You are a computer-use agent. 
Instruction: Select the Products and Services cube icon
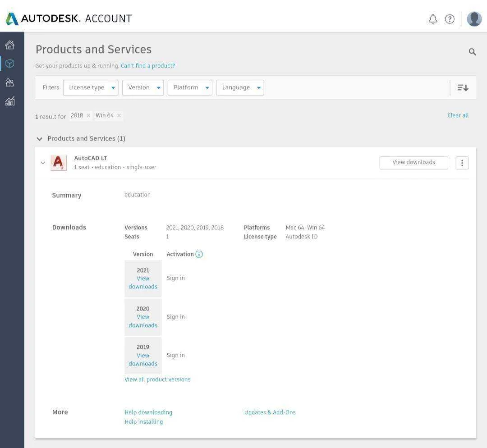click(10, 64)
